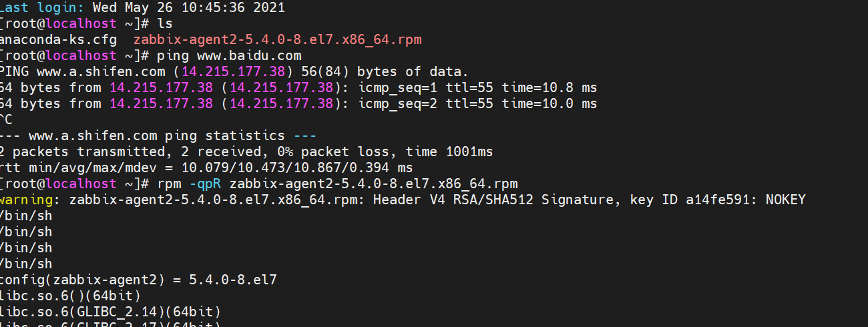Click the icmp_seq=1 ping reply line
This screenshot has width=868, height=327.
pyautogui.click(x=298, y=88)
